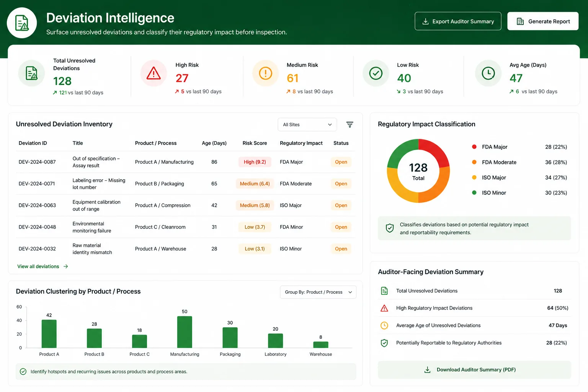Click Export Auditor Summary button
Screen dimensions: 588x392
(x=458, y=21)
